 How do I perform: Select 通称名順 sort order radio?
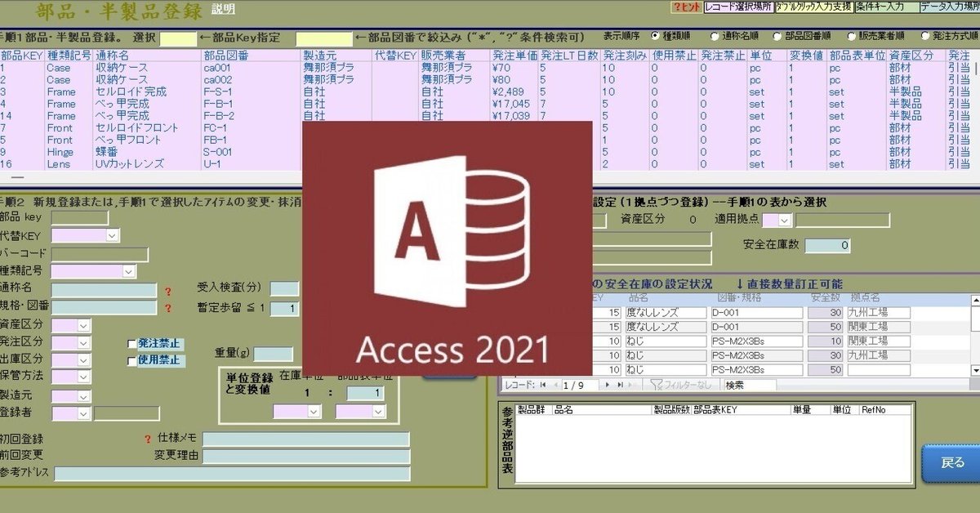[x=715, y=36]
